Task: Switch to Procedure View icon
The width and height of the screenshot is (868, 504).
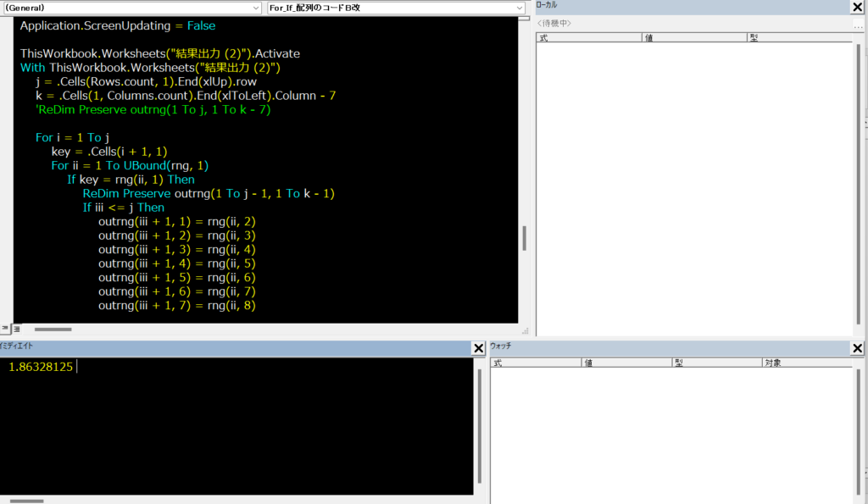Action: point(4,329)
